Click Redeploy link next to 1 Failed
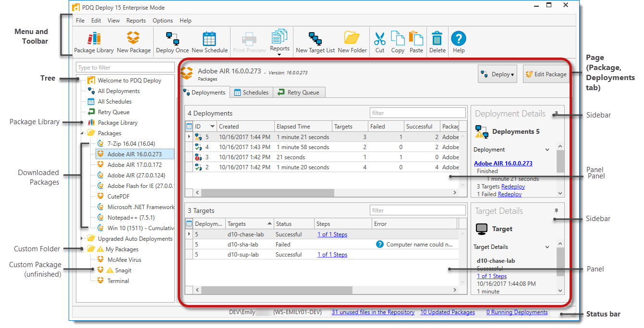The width and height of the screenshot is (644, 328). (x=510, y=194)
